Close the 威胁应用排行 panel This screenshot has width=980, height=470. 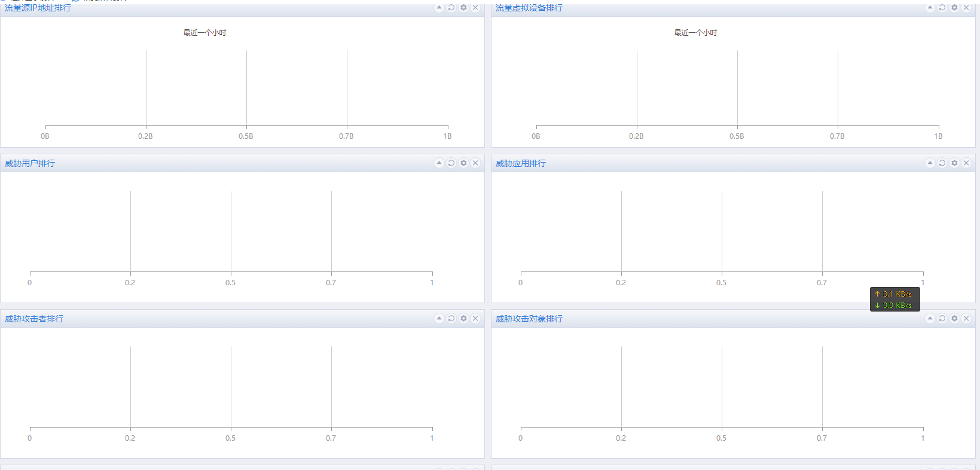[966, 163]
